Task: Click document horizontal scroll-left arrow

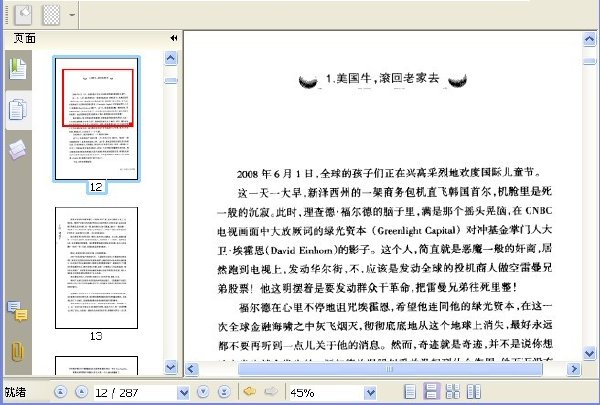Action: (192, 369)
